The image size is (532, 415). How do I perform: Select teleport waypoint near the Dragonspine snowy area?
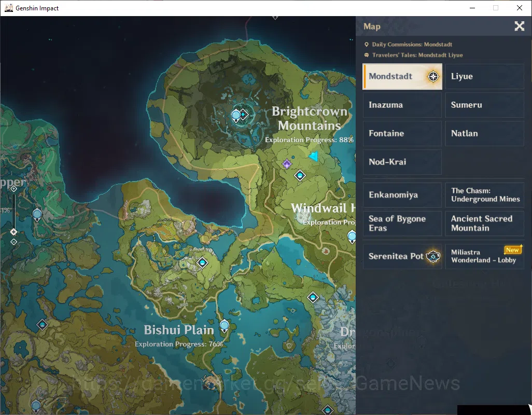[313, 298]
